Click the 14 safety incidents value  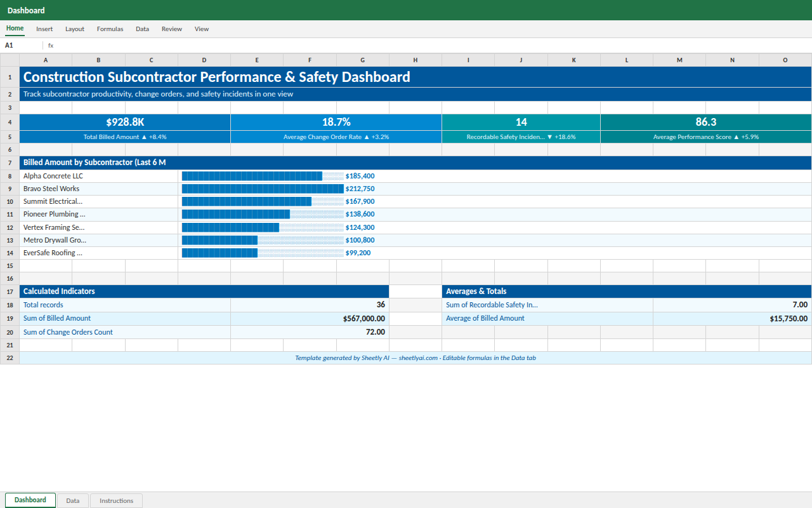pyautogui.click(x=521, y=122)
